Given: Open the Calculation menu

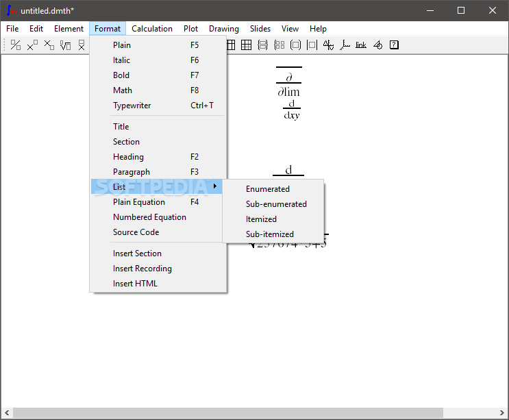Looking at the screenshot, I should (152, 29).
